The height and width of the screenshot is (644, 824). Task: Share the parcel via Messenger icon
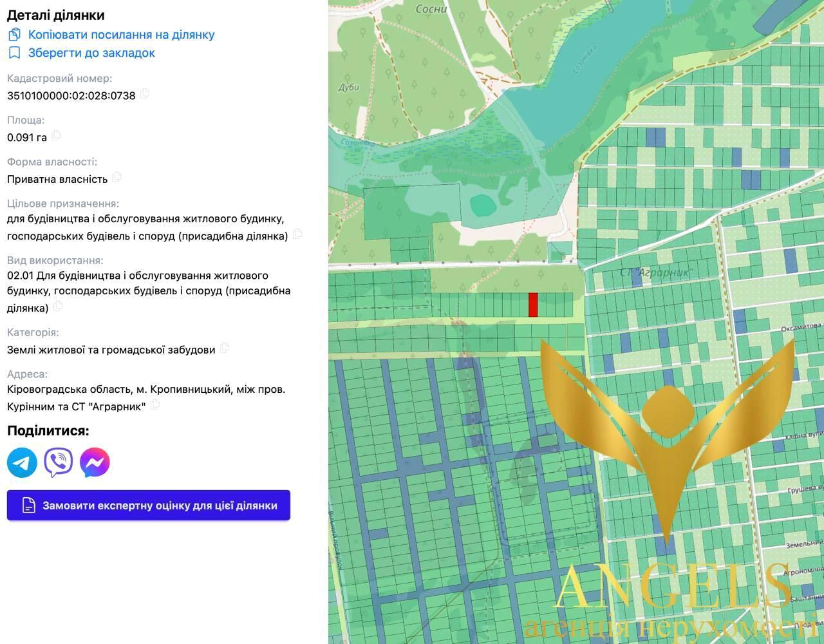click(x=95, y=462)
